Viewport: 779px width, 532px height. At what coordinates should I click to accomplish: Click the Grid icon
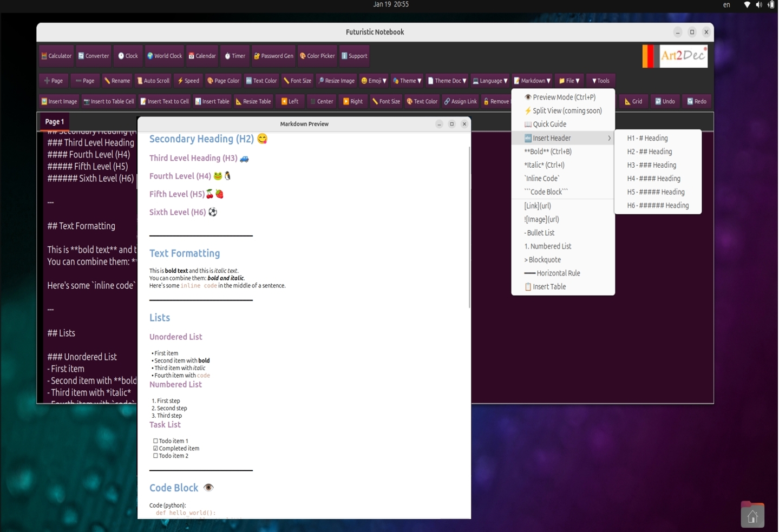[x=633, y=101]
